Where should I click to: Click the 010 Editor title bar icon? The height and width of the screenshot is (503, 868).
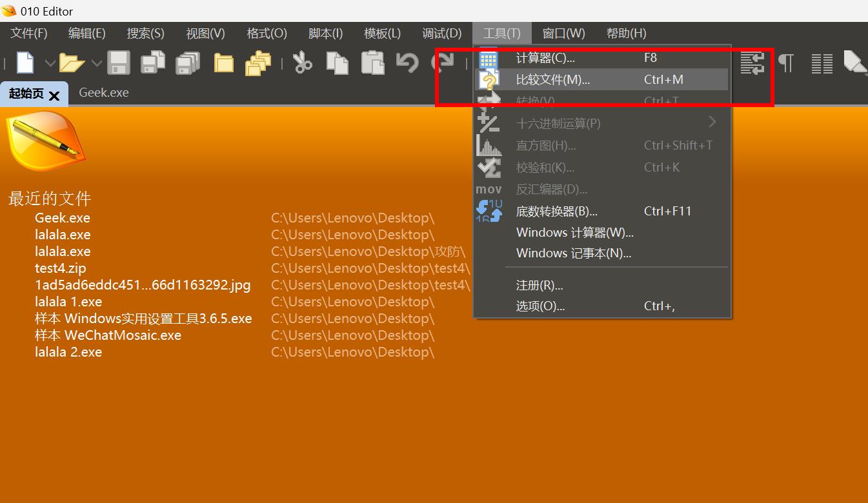point(9,11)
